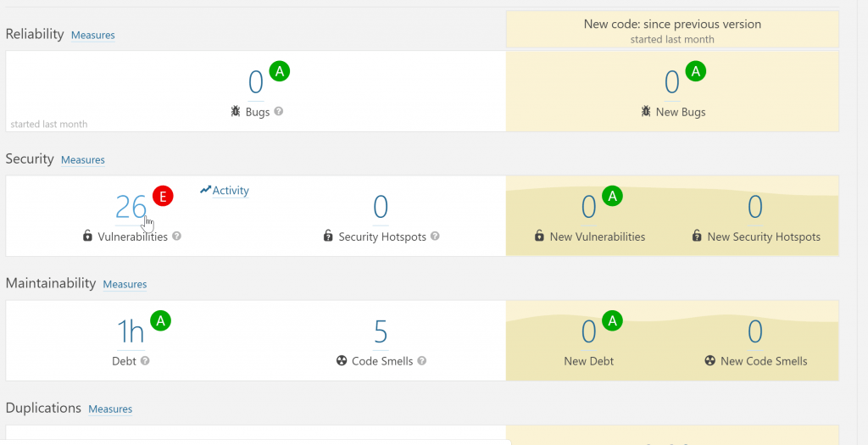This screenshot has width=868, height=445.
Task: Click the New Security Hotspots count
Action: pos(755,207)
